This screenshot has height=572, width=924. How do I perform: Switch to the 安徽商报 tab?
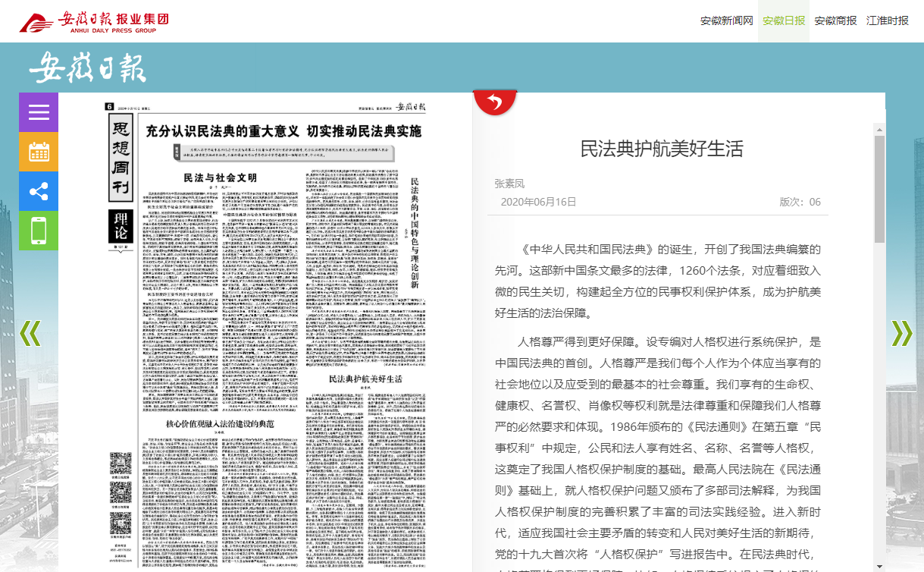click(835, 20)
